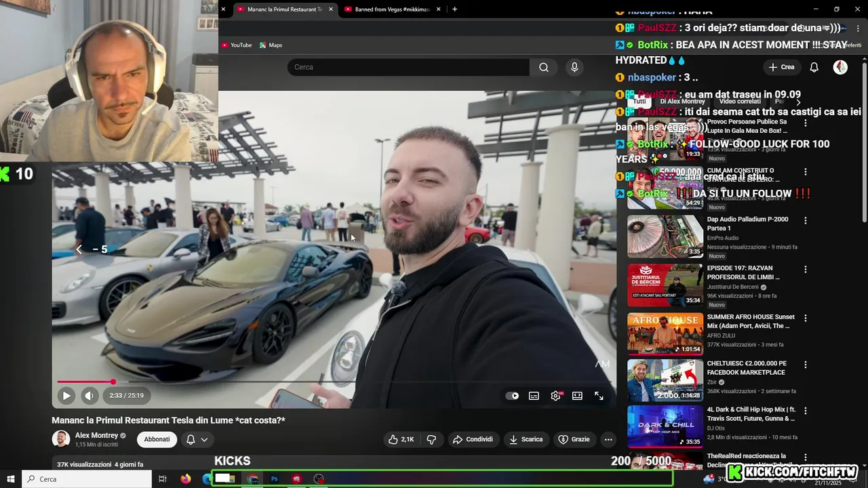Type in the Cerca YouTube search field

click(408, 67)
